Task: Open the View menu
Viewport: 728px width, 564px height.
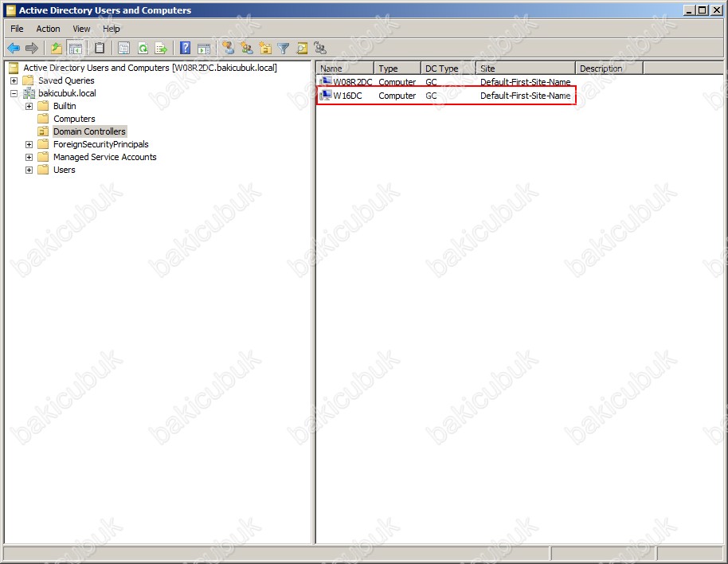Action: 82,29
